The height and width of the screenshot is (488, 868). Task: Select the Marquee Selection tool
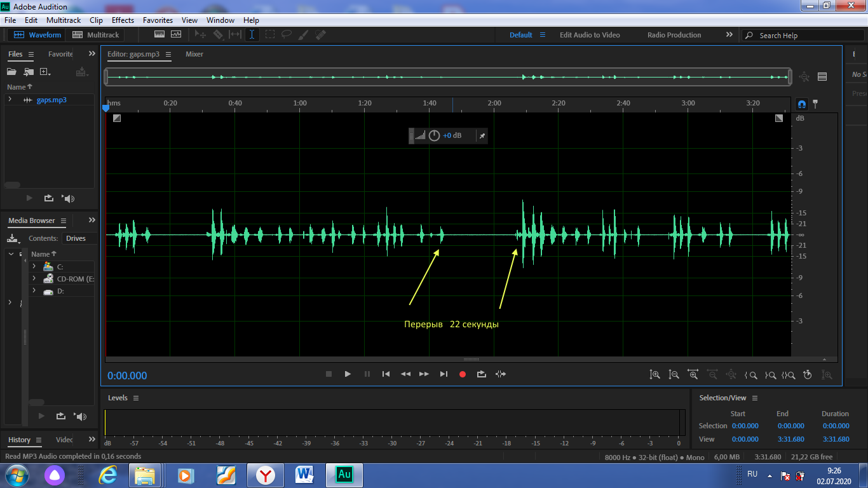click(x=270, y=35)
